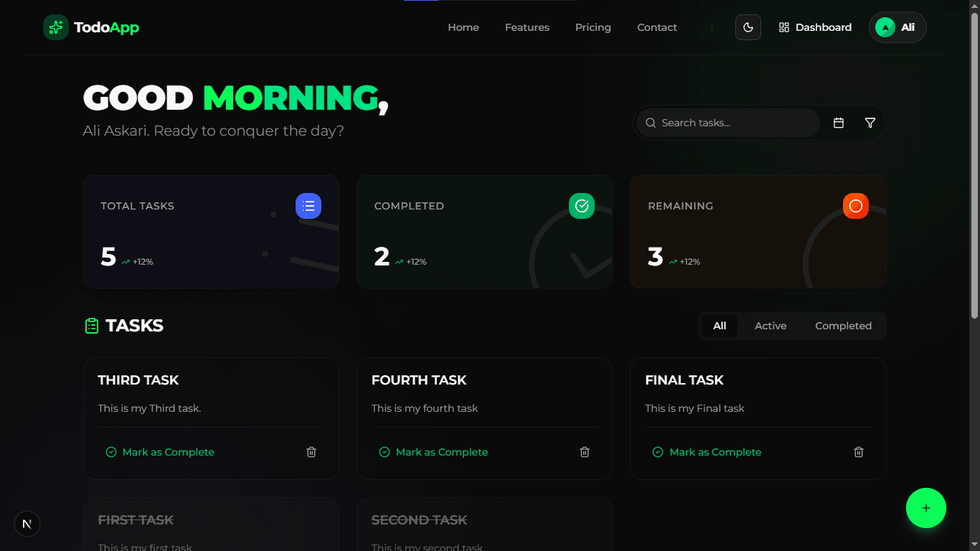Switch to the Active filter tab
Viewport: 980px width, 551px height.
pyautogui.click(x=771, y=326)
